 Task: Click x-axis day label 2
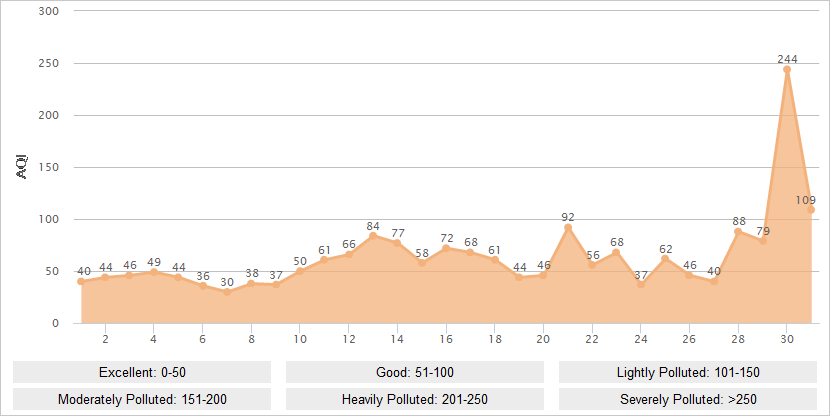click(105, 339)
